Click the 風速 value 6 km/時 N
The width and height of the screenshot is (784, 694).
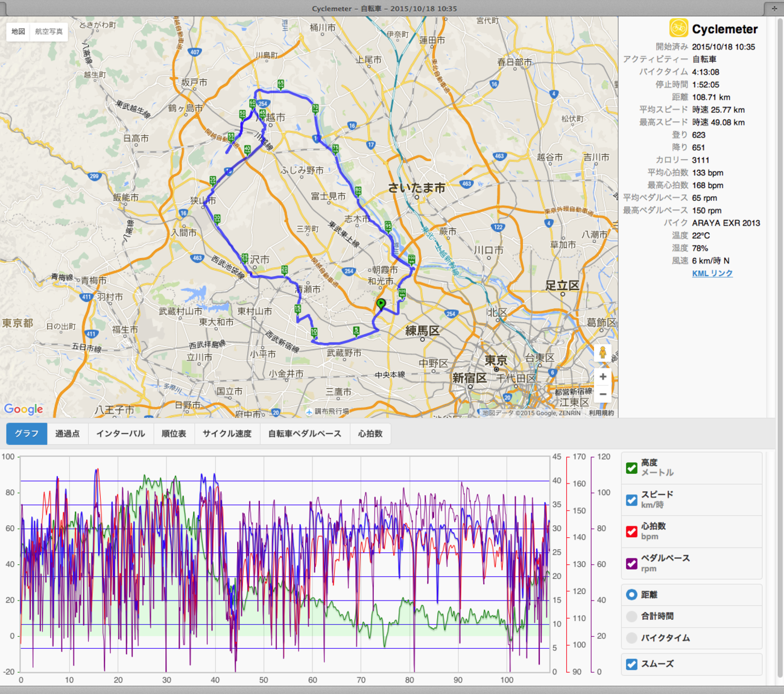(x=710, y=260)
